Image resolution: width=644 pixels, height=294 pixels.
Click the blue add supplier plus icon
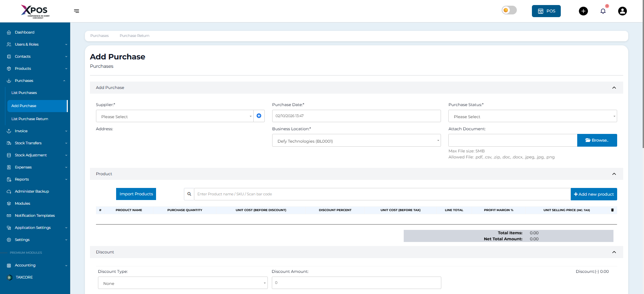[259, 116]
